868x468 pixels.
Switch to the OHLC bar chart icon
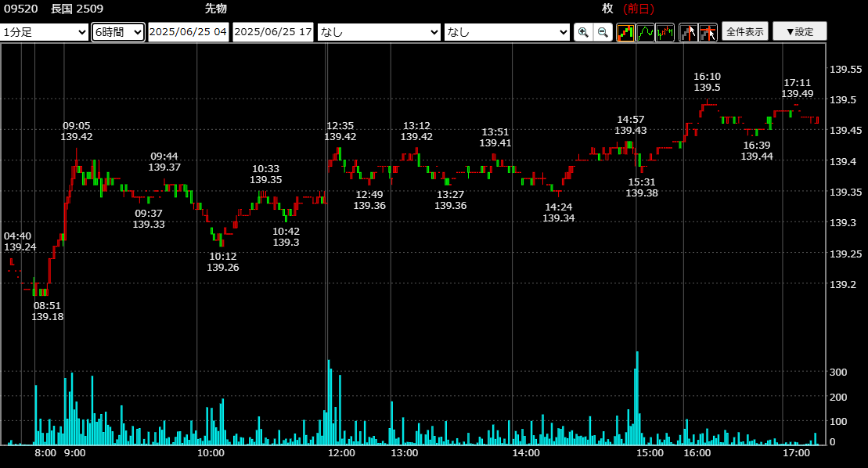(x=665, y=32)
